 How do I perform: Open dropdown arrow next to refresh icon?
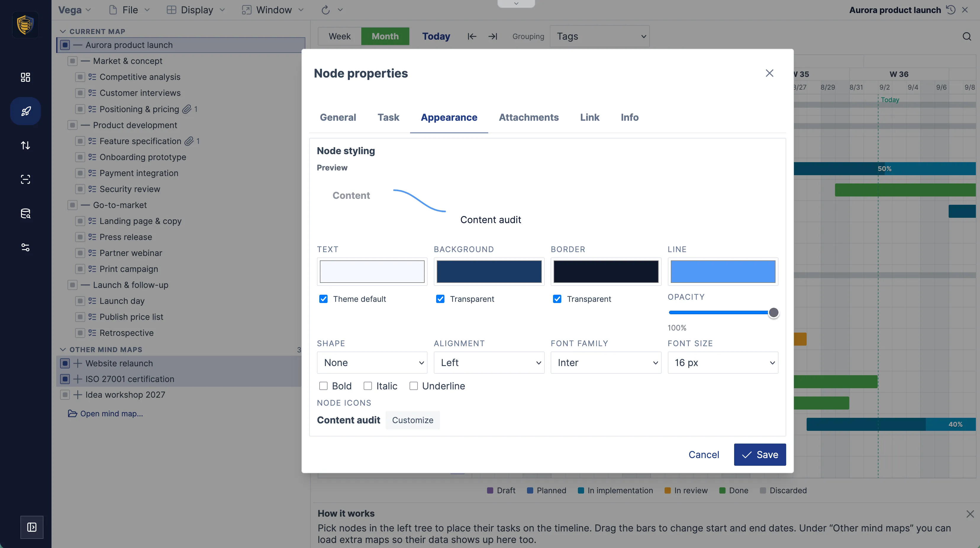coord(340,10)
